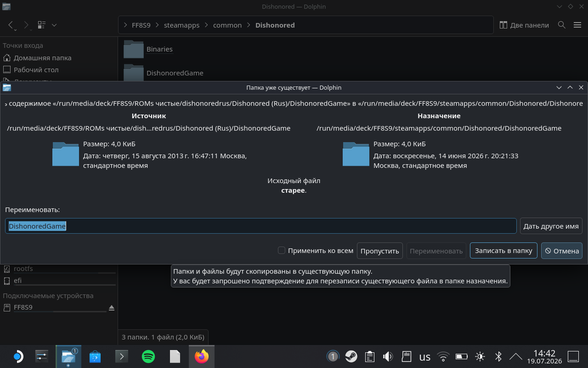Select Dishonored in the breadcrumb

275,25
